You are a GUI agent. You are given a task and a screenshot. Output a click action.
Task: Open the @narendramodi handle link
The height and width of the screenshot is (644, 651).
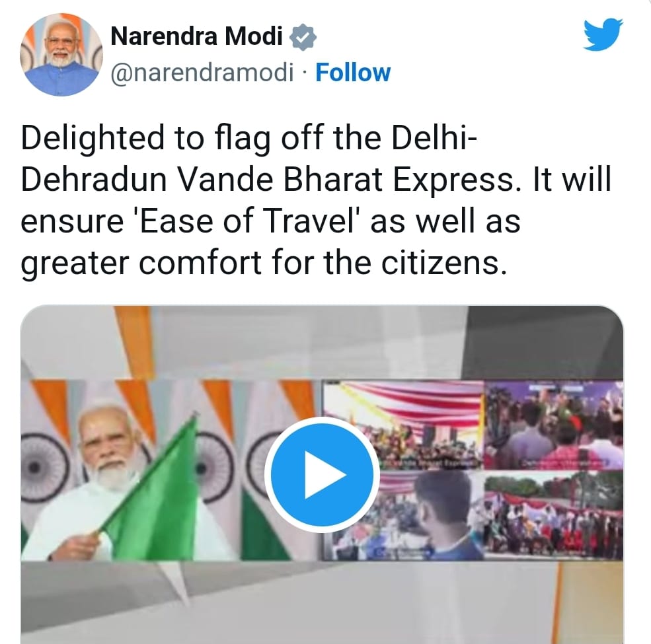[x=202, y=73]
